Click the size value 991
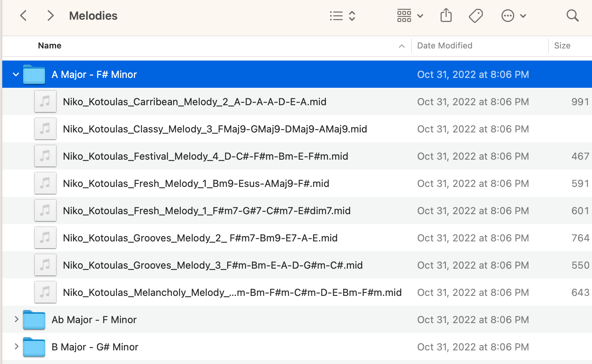Screen dimensions: 592x364 (x=580, y=102)
